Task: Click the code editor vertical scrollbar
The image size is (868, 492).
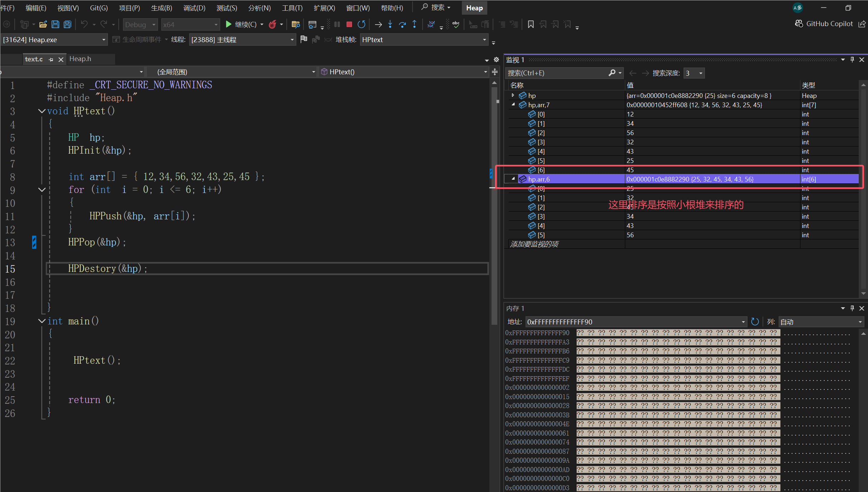Action: tap(494, 214)
